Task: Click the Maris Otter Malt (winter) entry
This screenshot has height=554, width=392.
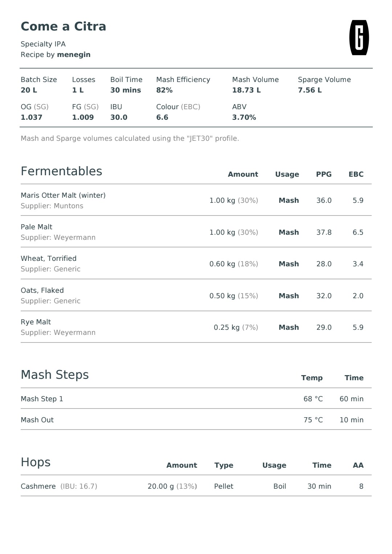Action: 63,195
